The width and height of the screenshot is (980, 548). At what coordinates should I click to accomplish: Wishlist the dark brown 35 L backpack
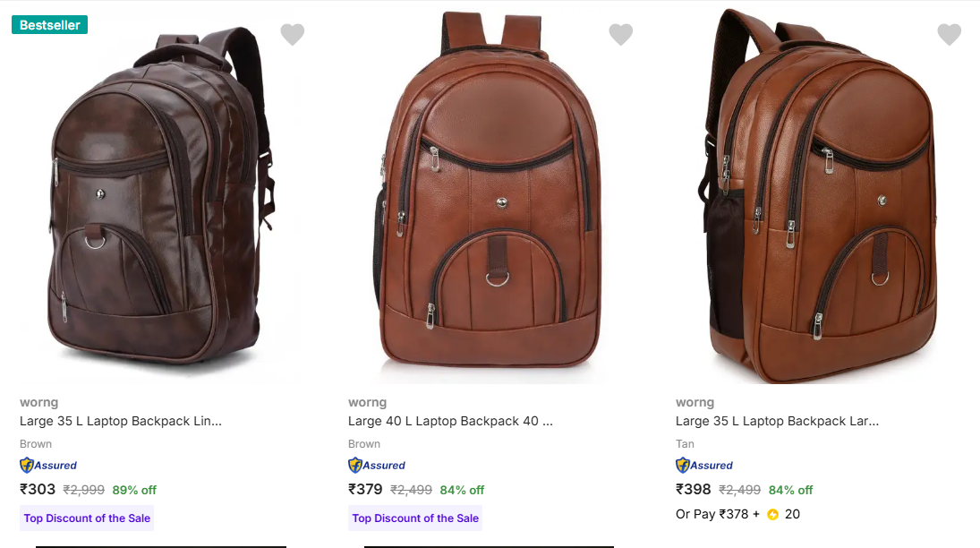tap(293, 35)
